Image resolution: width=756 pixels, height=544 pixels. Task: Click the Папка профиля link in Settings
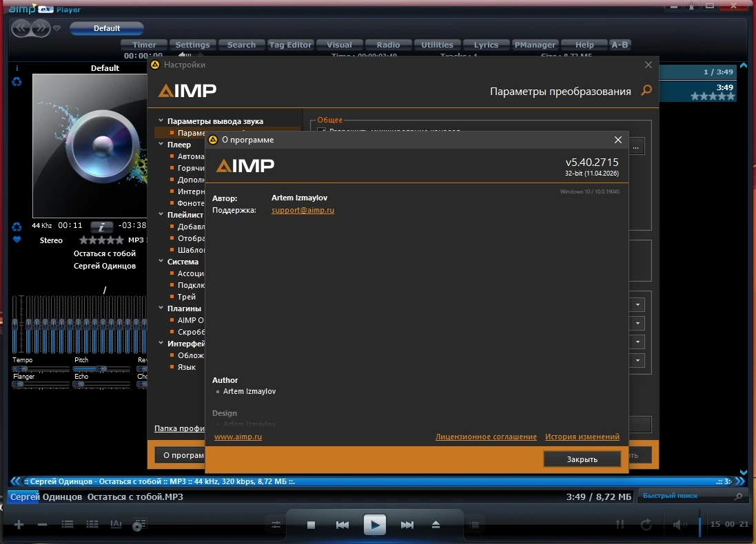tap(179, 428)
